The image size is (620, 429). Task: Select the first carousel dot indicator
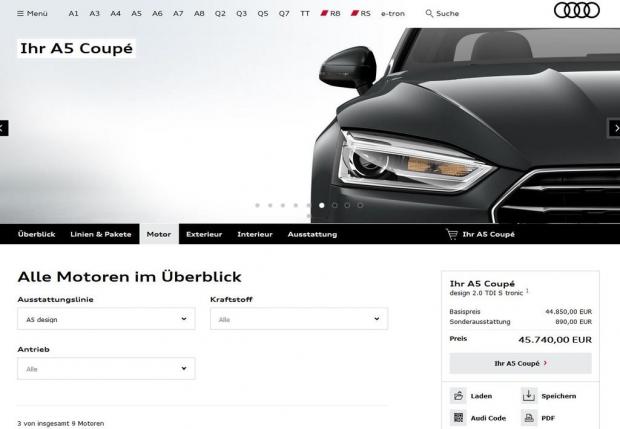[x=257, y=205]
